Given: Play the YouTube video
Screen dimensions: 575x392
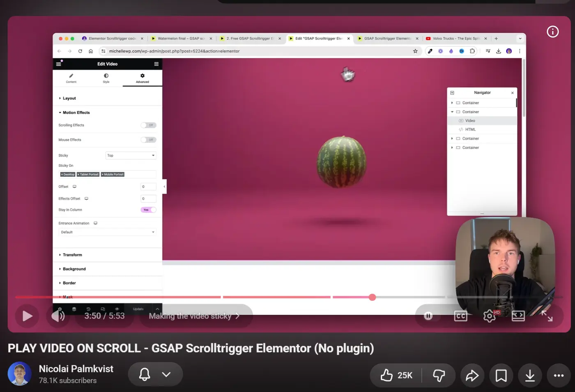Looking at the screenshot, I should [x=27, y=316].
